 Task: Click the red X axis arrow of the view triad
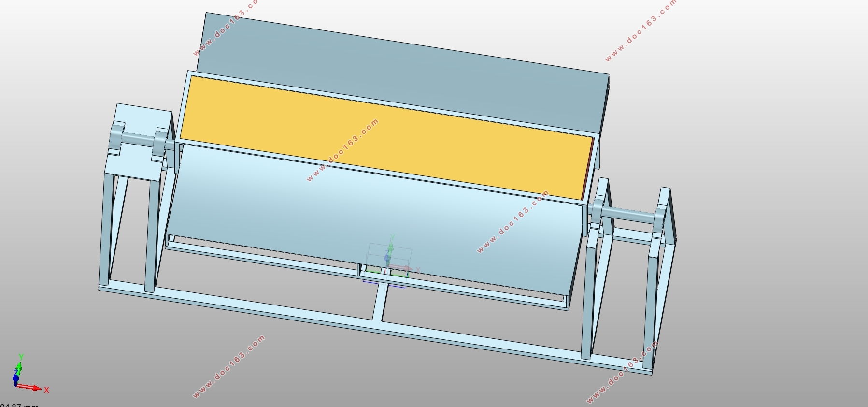pos(30,387)
